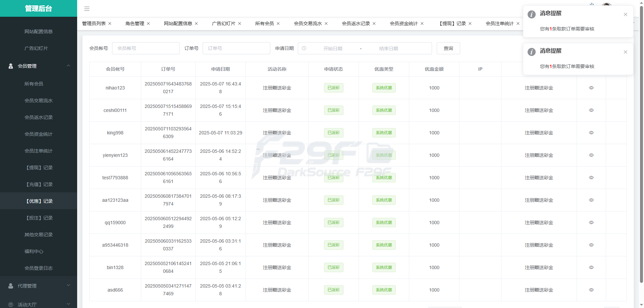644x308 pixels.
Task: Pick the 开始日期 start date field
Action: click(x=333, y=49)
